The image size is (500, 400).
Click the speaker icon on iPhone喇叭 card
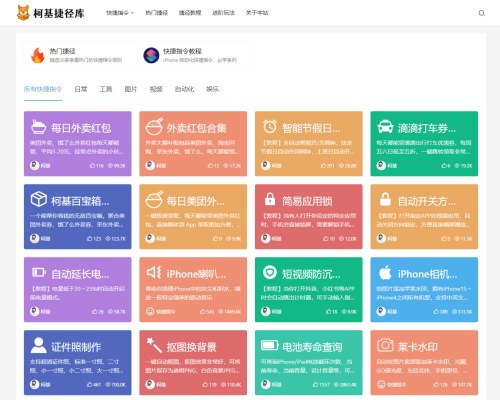154,272
